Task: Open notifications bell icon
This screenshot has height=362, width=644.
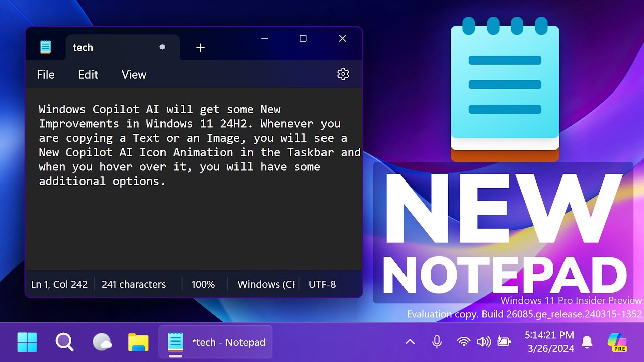Action: (x=587, y=342)
